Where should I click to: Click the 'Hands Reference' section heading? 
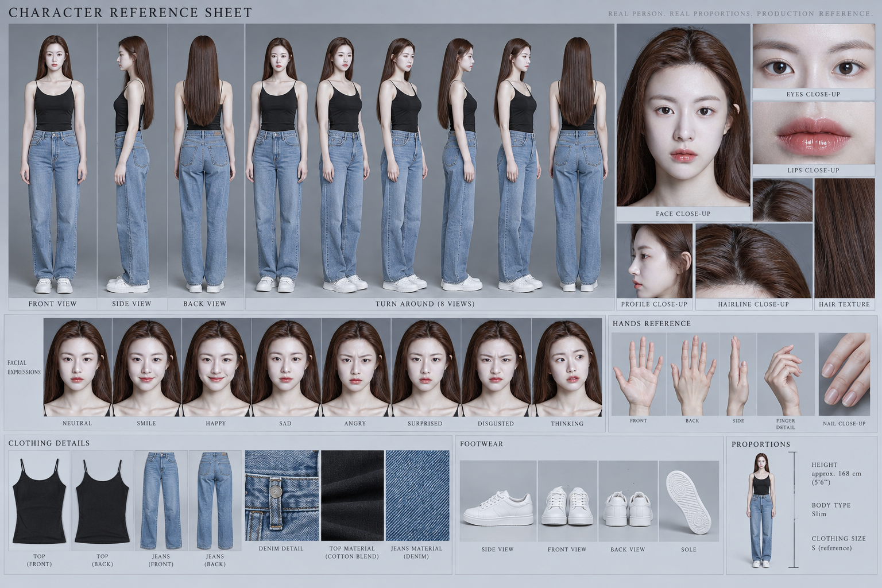point(652,323)
